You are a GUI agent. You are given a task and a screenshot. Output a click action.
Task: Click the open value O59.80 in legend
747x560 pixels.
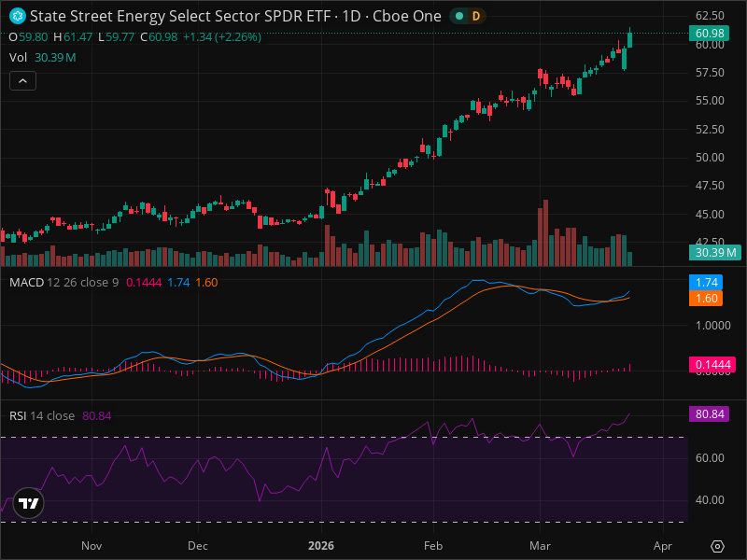pyautogui.click(x=29, y=37)
